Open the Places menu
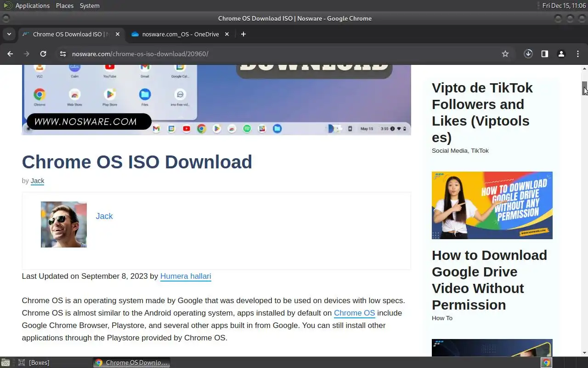This screenshot has width=588, height=368. [x=65, y=6]
